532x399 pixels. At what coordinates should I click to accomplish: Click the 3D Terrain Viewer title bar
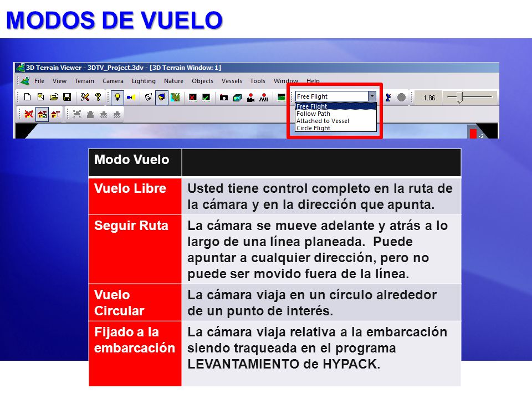pos(256,68)
